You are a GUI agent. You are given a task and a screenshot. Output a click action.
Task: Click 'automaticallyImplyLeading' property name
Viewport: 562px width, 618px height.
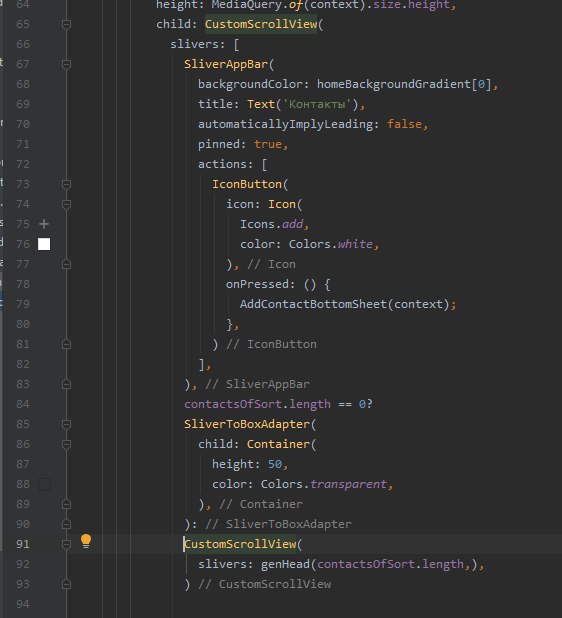pyautogui.click(x=285, y=125)
